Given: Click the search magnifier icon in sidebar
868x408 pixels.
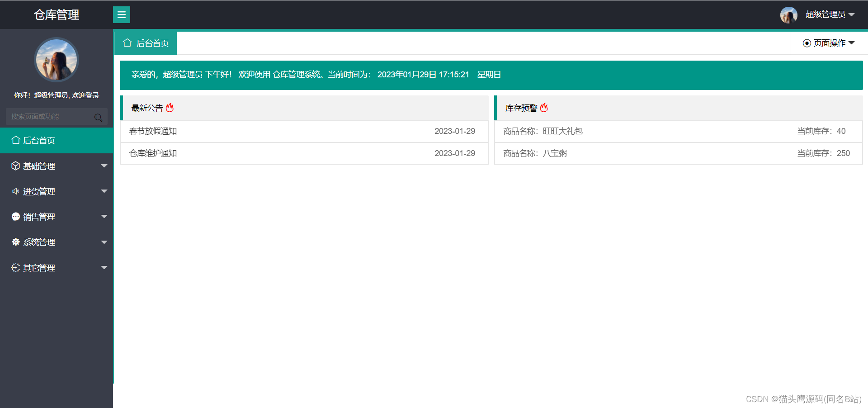Looking at the screenshot, I should tap(98, 117).
